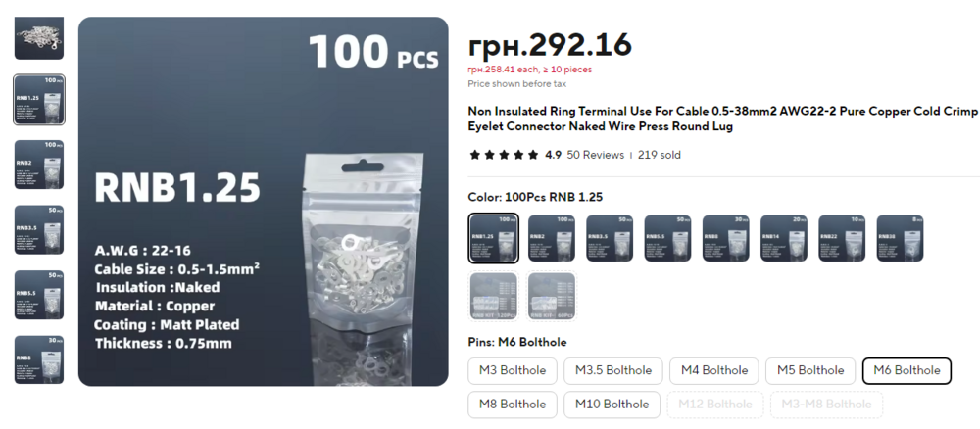View the RNB2 thumbnail in left gallery
The width and height of the screenshot is (980, 429).
(39, 165)
